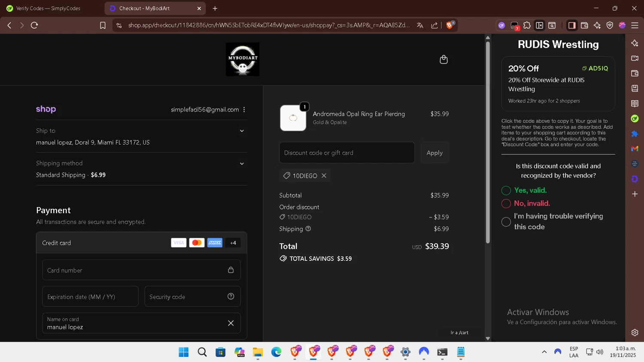Go back to the previous page

(x=9, y=25)
